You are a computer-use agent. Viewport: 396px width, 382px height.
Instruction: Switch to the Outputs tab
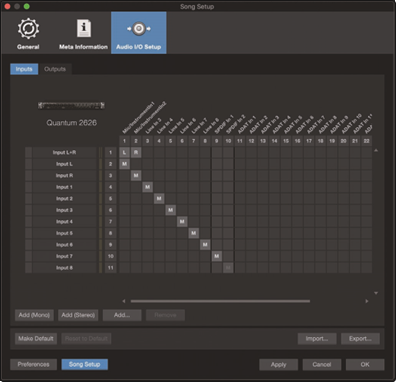pyautogui.click(x=55, y=69)
